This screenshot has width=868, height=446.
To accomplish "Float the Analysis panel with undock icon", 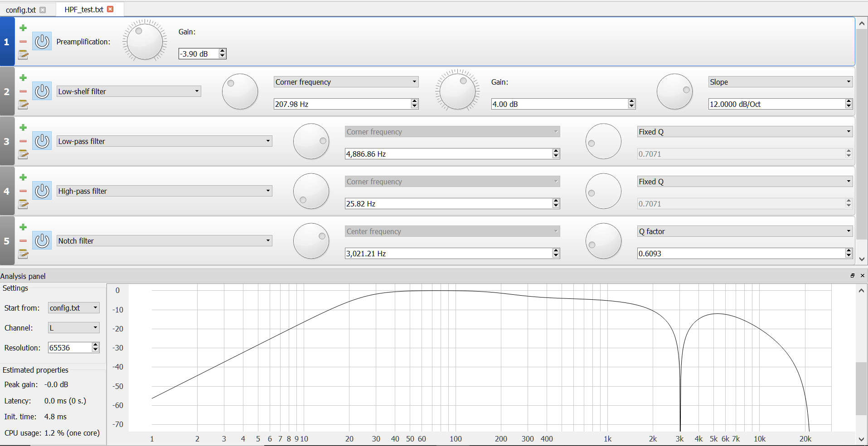I will (x=853, y=276).
